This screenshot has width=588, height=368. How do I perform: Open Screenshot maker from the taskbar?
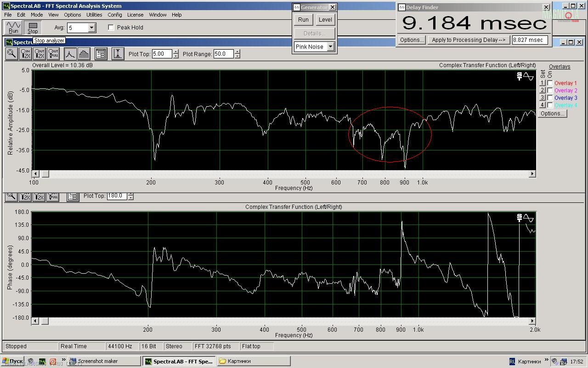[104, 361]
